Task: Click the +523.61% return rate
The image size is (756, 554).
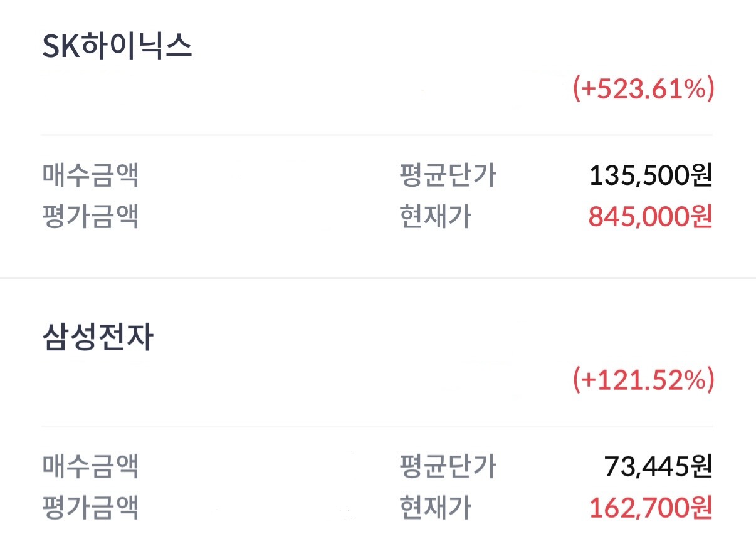Action: pos(643,90)
